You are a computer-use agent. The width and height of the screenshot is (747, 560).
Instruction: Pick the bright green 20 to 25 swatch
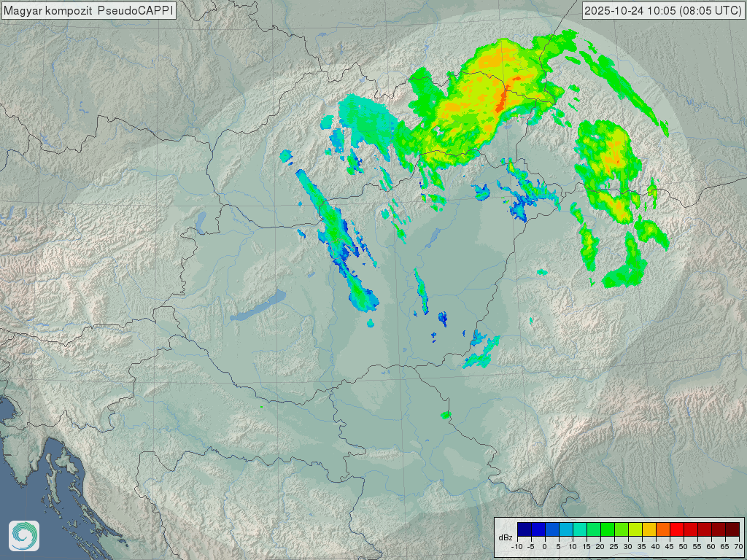607,529
